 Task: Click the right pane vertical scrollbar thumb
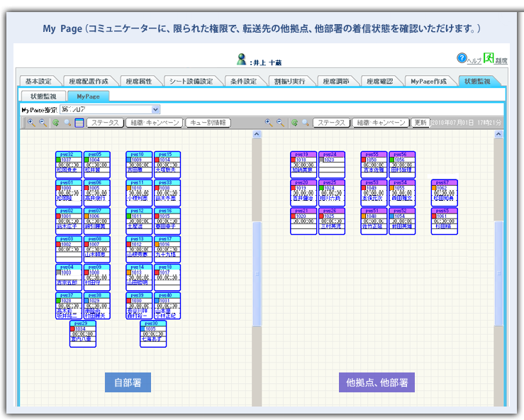[498, 273]
